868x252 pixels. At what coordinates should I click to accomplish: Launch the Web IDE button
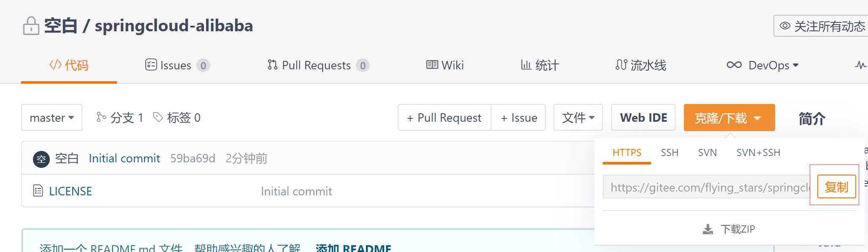(x=643, y=118)
